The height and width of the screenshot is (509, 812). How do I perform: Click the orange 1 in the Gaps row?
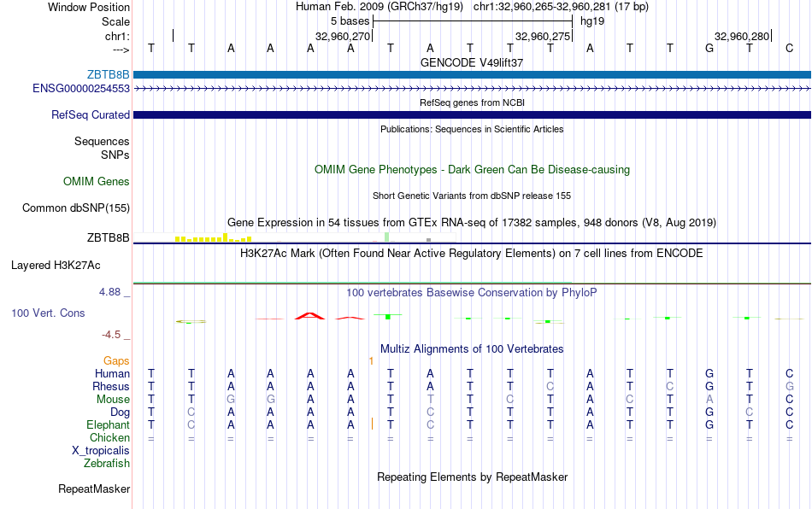click(x=371, y=361)
